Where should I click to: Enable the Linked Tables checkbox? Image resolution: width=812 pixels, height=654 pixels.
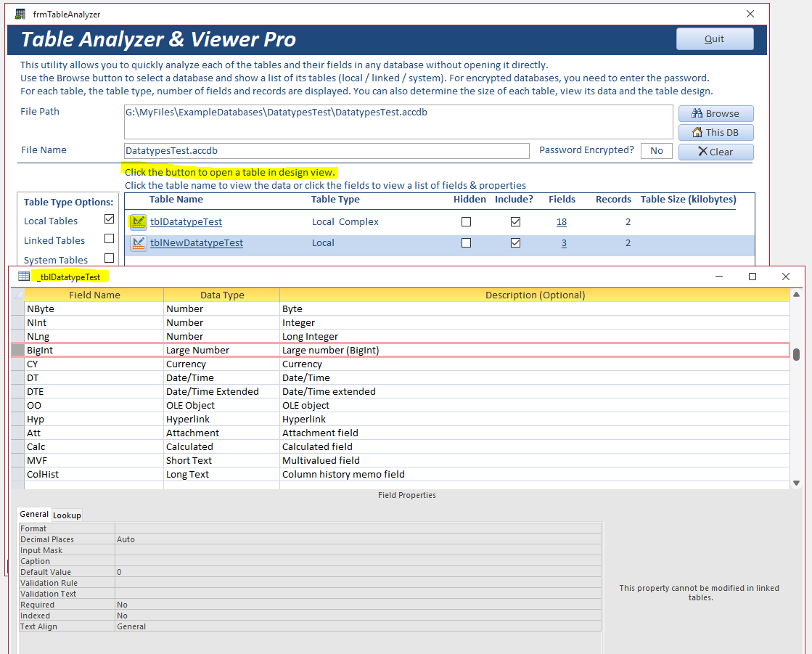(x=110, y=239)
